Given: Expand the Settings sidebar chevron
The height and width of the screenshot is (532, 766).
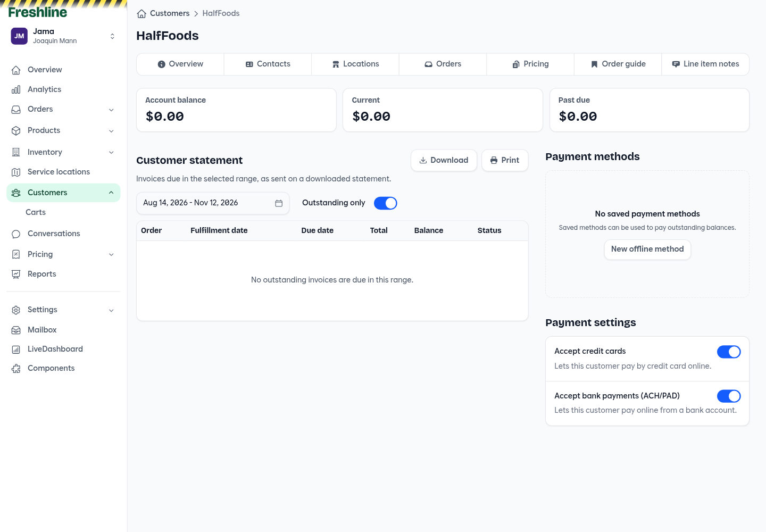Looking at the screenshot, I should [111, 310].
